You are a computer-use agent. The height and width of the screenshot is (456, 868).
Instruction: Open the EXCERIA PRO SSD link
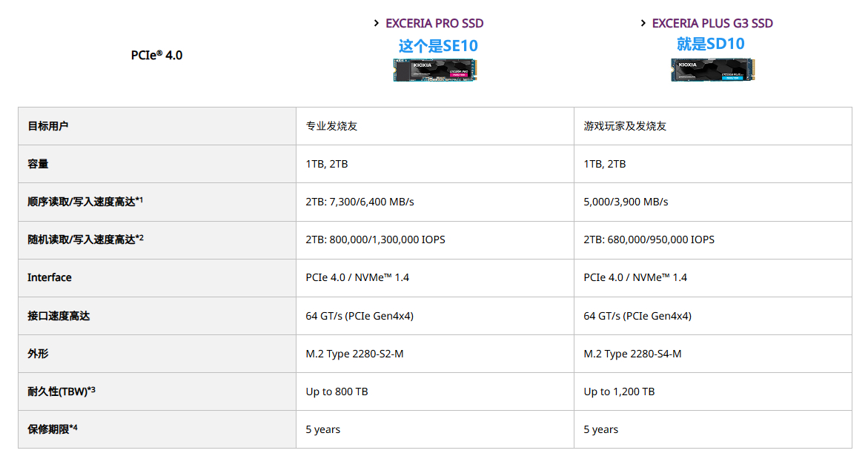tap(434, 23)
